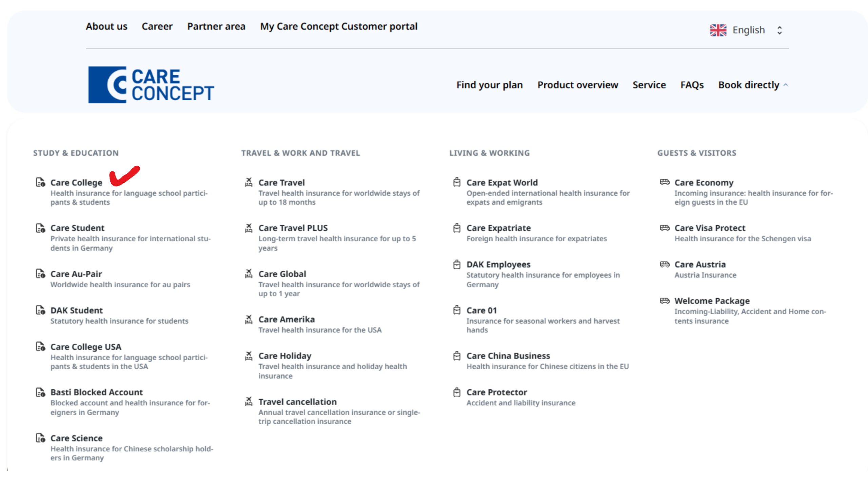Screen dimensions: 868x488
Task: Go to the FAQs page
Action: click(x=692, y=85)
